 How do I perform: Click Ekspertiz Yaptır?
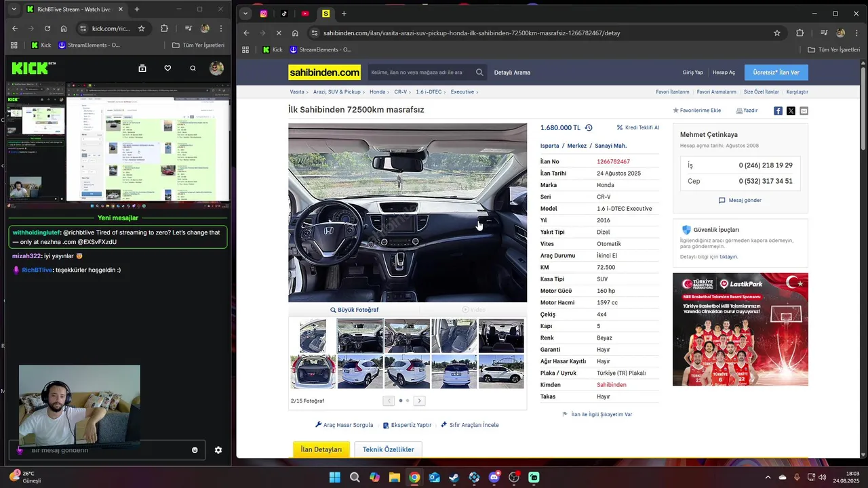coord(407,425)
